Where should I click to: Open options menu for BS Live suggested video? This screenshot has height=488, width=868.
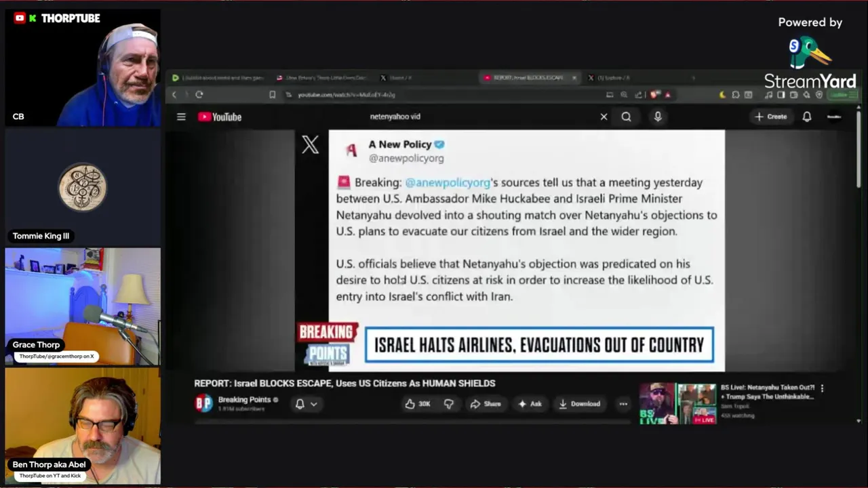822,388
